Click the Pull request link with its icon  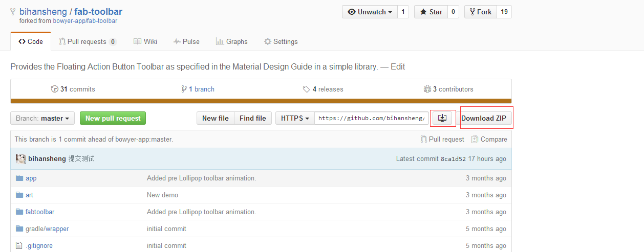pyautogui.click(x=442, y=139)
